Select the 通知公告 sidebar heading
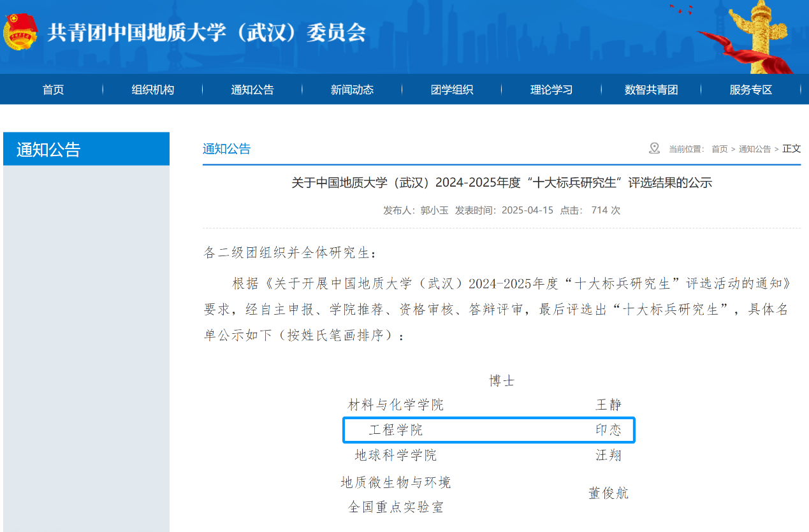809x532 pixels. pos(48,150)
